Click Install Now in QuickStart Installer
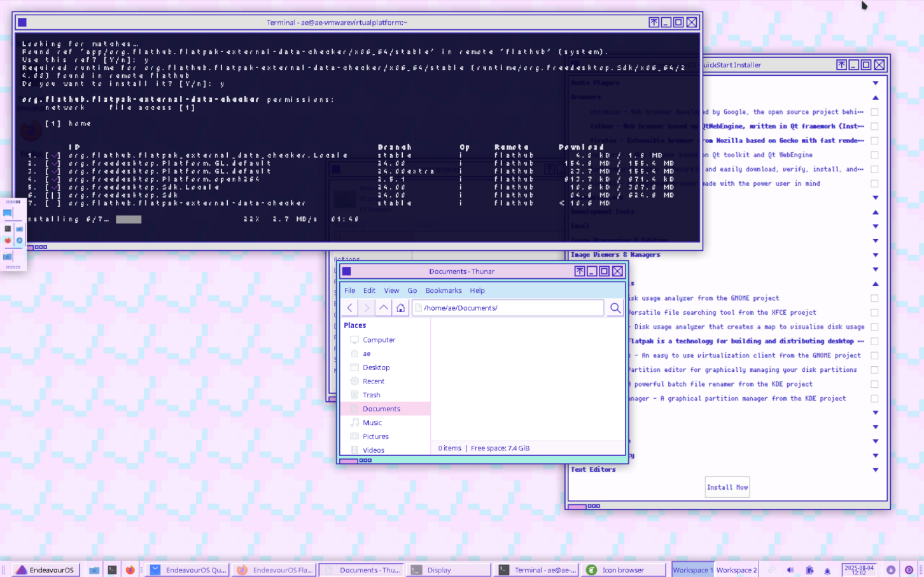Image resolution: width=924 pixels, height=577 pixels. pos(727,487)
